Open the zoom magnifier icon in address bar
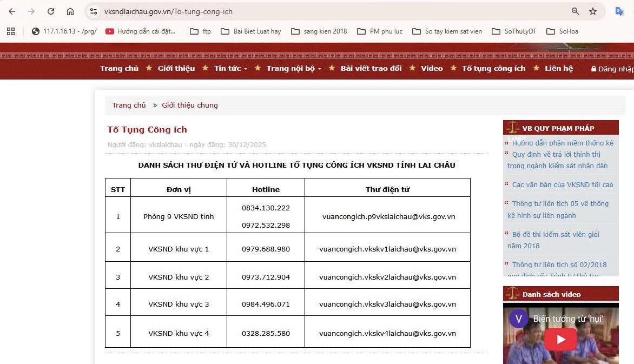The height and width of the screenshot is (364, 634). 576,11
